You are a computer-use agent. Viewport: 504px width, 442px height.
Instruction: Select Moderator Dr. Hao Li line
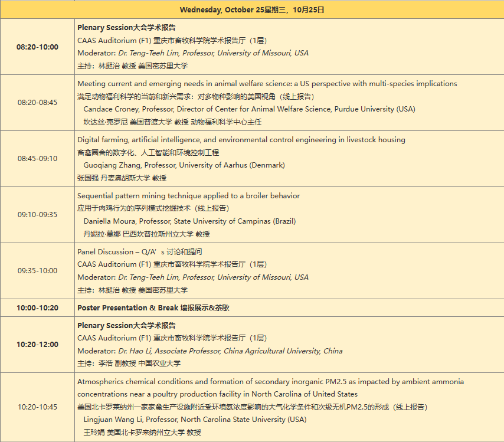[210, 351]
